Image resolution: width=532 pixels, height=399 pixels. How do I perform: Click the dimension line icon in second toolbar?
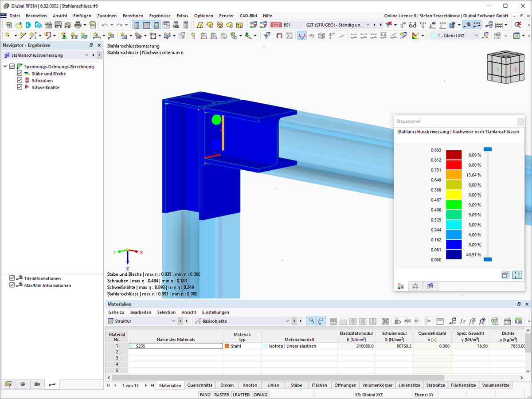tap(97, 35)
